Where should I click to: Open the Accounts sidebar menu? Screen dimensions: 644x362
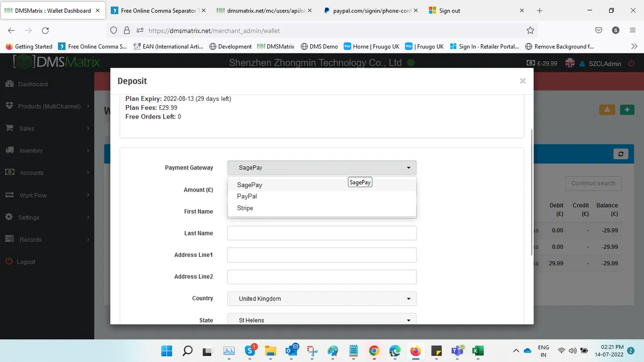click(47, 173)
